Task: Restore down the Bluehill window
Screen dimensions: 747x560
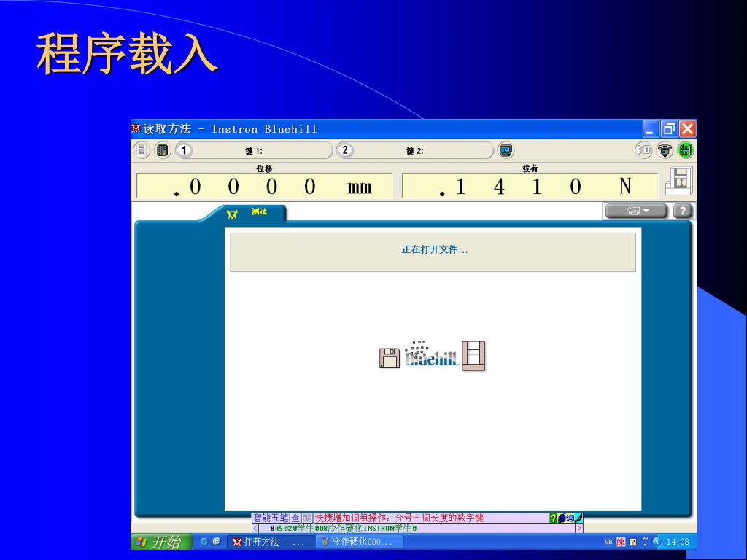Action: (x=670, y=128)
